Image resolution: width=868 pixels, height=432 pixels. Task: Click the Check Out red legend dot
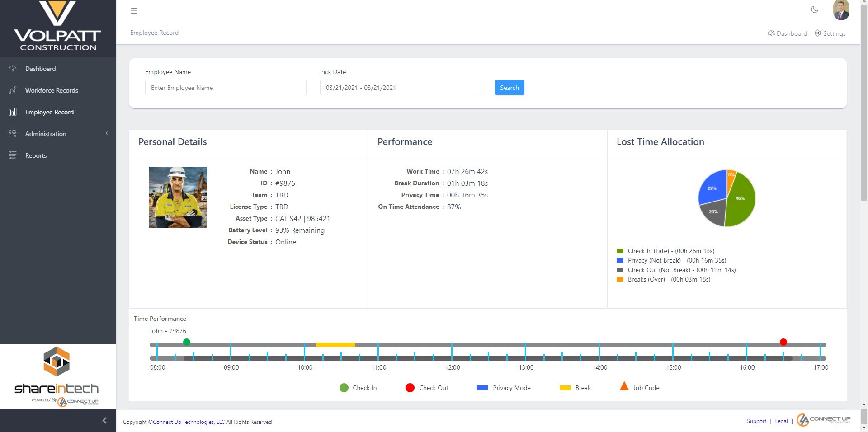(410, 388)
